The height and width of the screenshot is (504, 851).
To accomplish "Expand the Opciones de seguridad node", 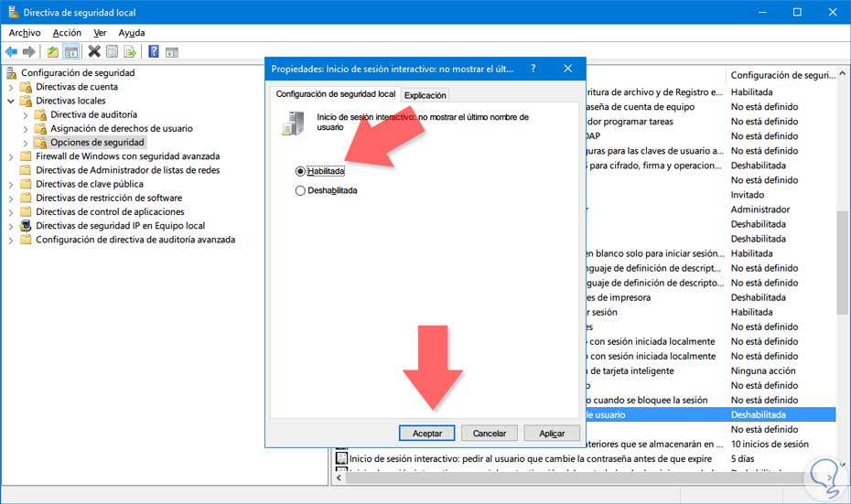I will [x=26, y=144].
